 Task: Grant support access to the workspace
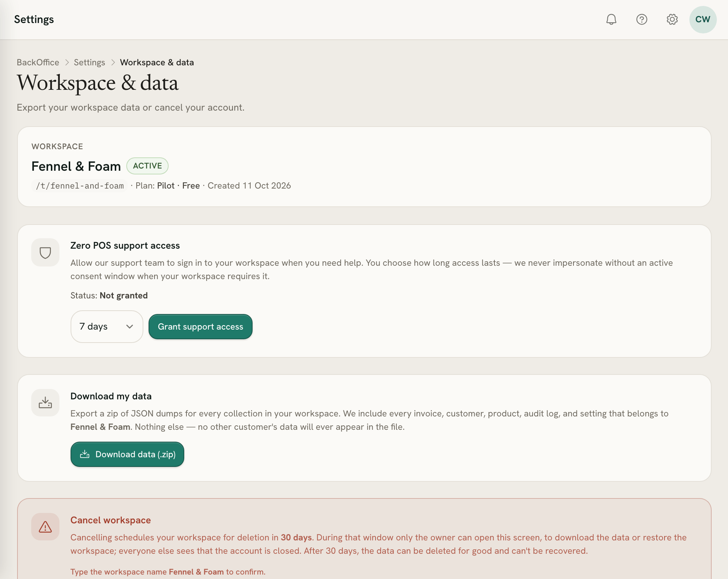tap(201, 327)
